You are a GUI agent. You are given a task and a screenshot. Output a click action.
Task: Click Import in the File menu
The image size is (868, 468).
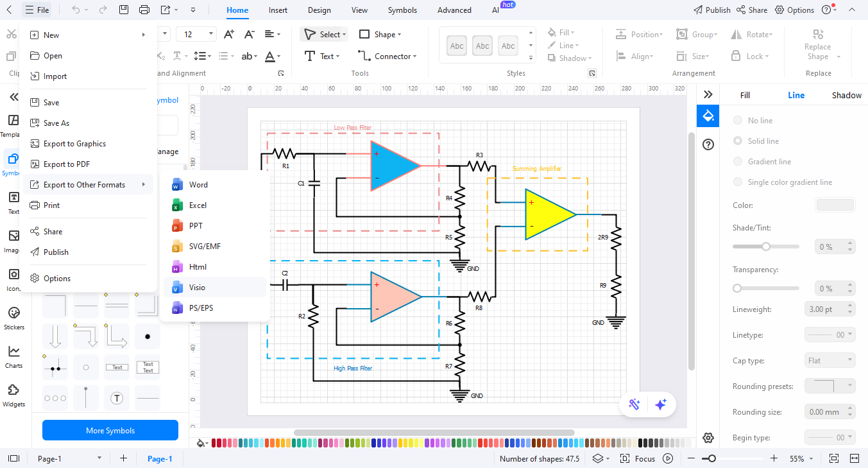[89, 76]
